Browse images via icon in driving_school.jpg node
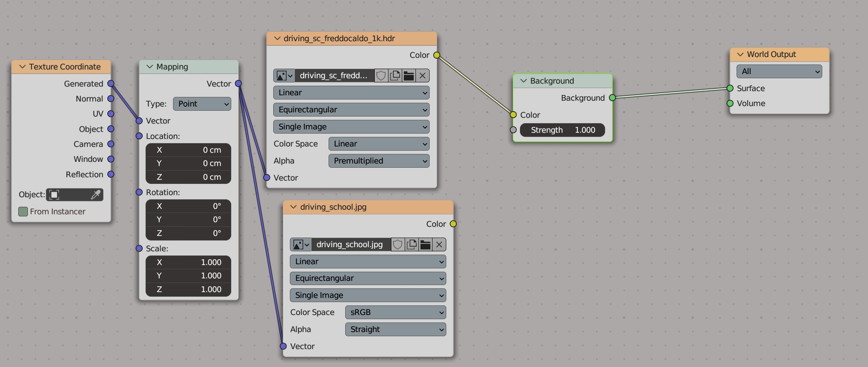This screenshot has height=367, width=868. pyautogui.click(x=300, y=245)
